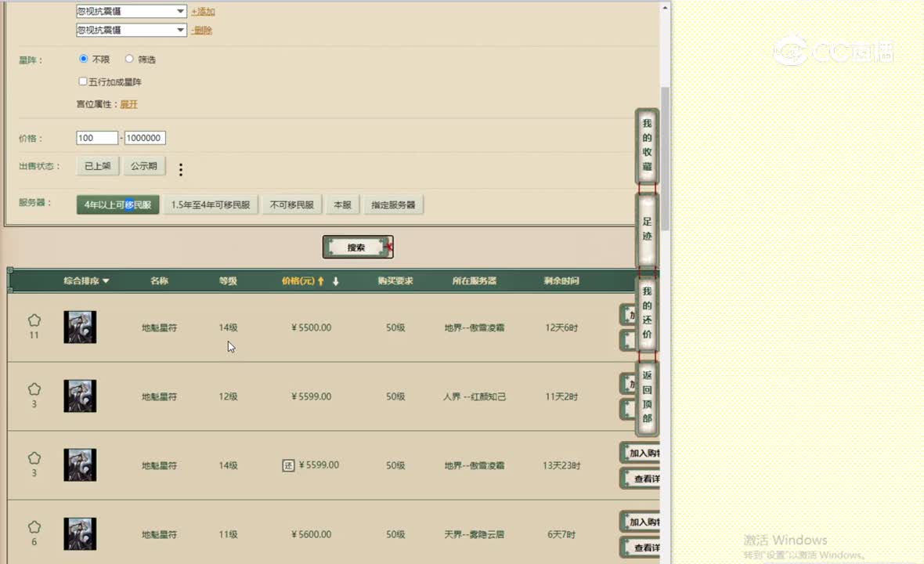Toggle the 已上架 sale status filter
This screenshot has height=564, width=924.
click(98, 166)
